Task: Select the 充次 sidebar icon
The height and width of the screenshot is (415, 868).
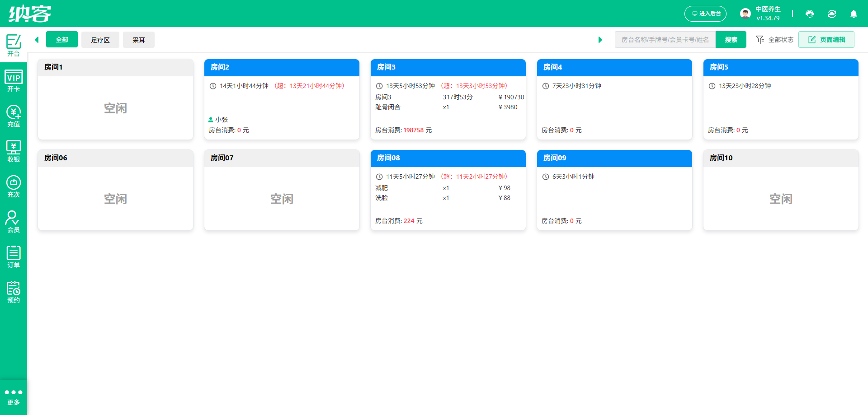Action: 14,187
